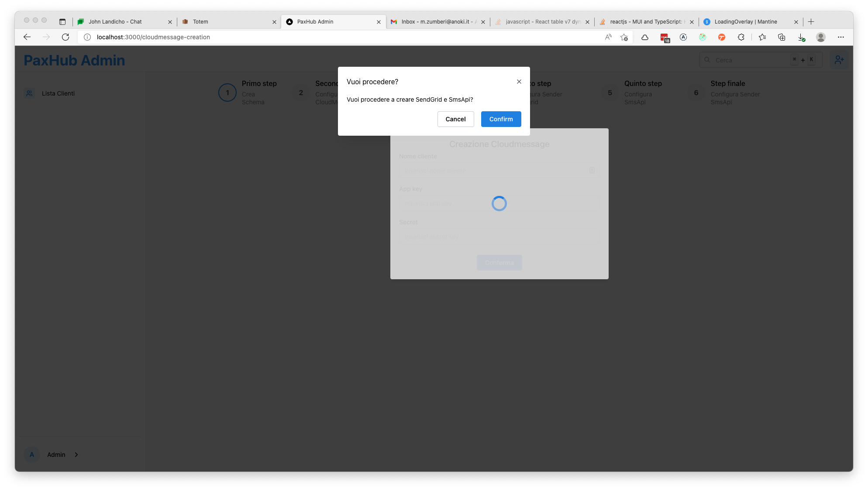Click inside the Cerca search field
Viewport: 868px width, 490px height.
point(751,60)
